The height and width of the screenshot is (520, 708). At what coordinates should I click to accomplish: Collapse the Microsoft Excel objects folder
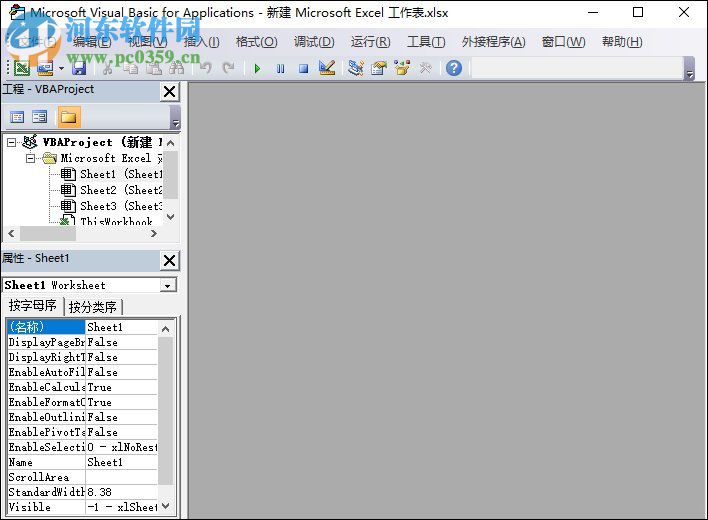pos(31,158)
